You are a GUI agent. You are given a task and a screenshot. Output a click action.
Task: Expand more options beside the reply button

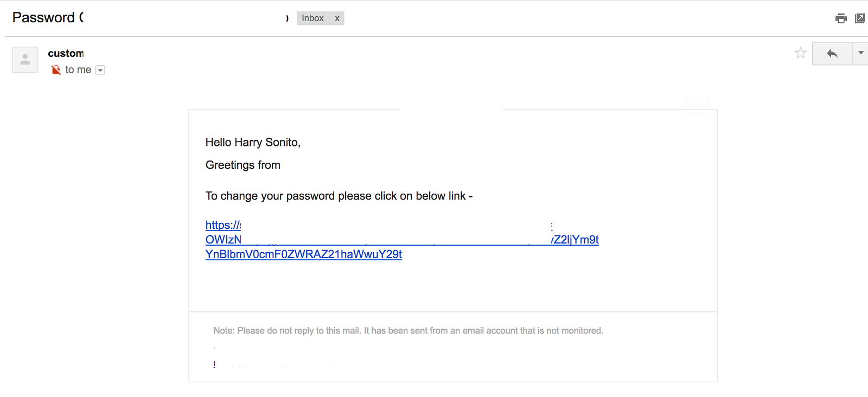[860, 53]
